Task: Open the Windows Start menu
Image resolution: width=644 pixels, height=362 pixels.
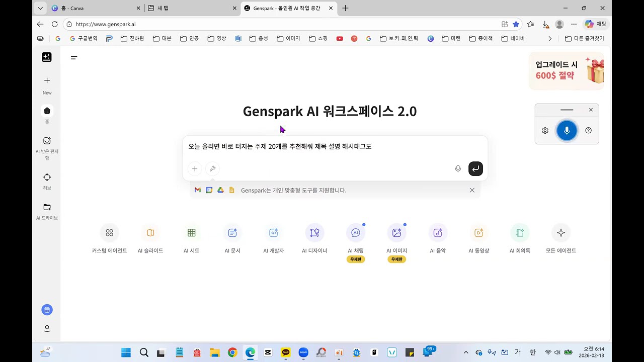Action: [x=126, y=352]
